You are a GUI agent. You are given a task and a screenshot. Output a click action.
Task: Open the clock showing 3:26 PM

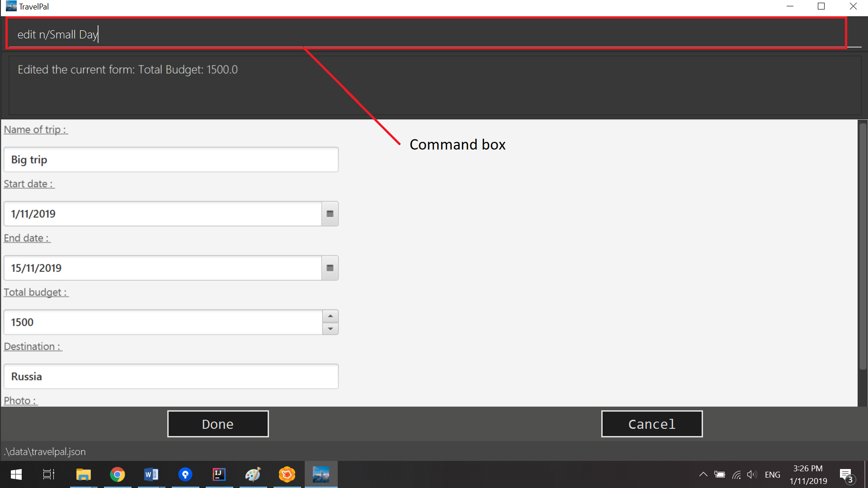(x=808, y=474)
